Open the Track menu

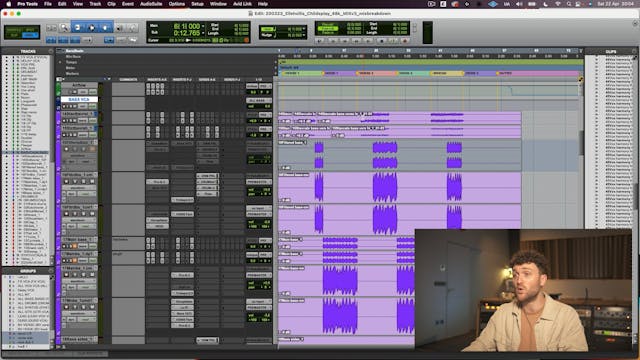(x=95, y=4)
